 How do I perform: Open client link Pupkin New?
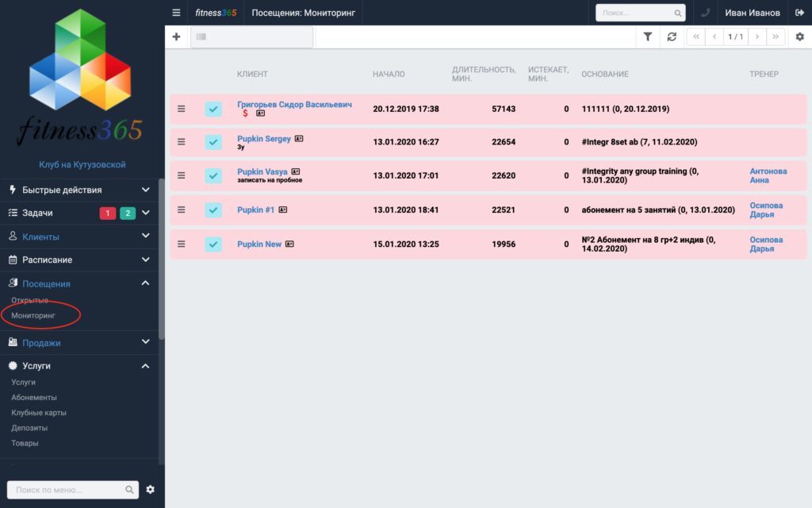click(x=259, y=244)
